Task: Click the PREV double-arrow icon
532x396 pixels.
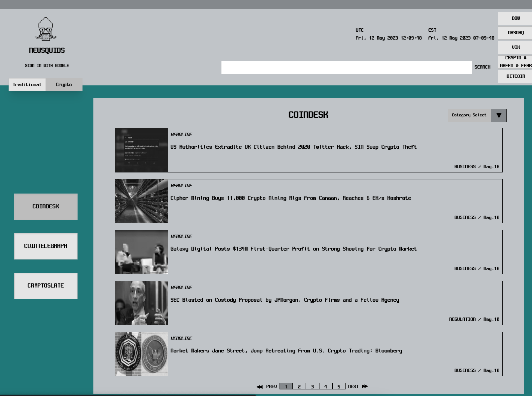Action: point(259,386)
